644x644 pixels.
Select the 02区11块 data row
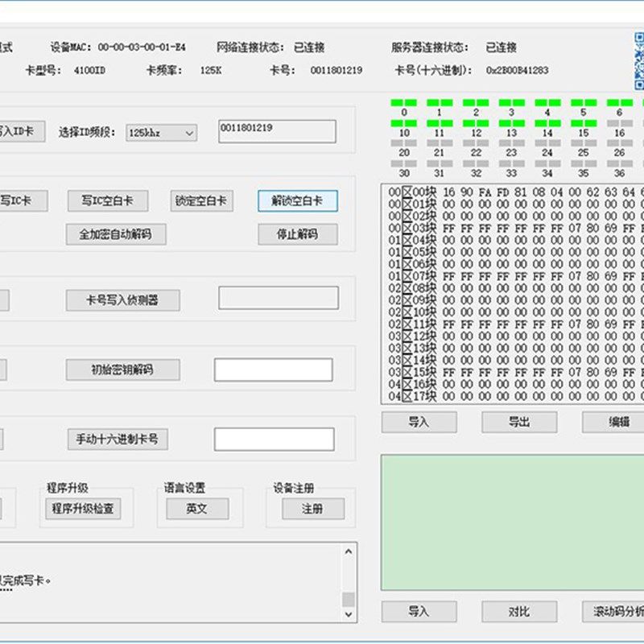point(516,324)
